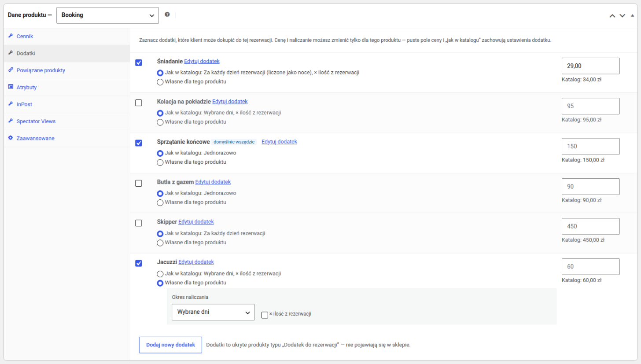
Task: Uncheck the Jacuzzi addon checkbox
Action: (x=139, y=263)
